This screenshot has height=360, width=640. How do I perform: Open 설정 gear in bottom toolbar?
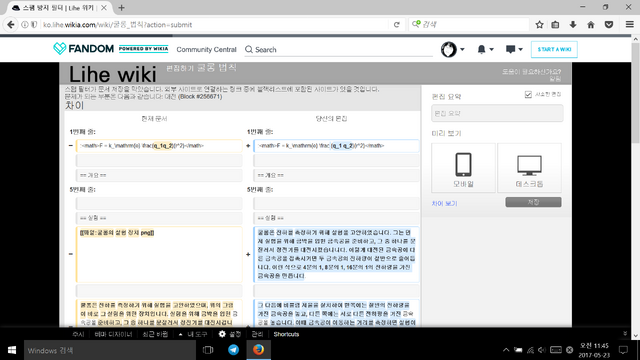click(x=230, y=334)
